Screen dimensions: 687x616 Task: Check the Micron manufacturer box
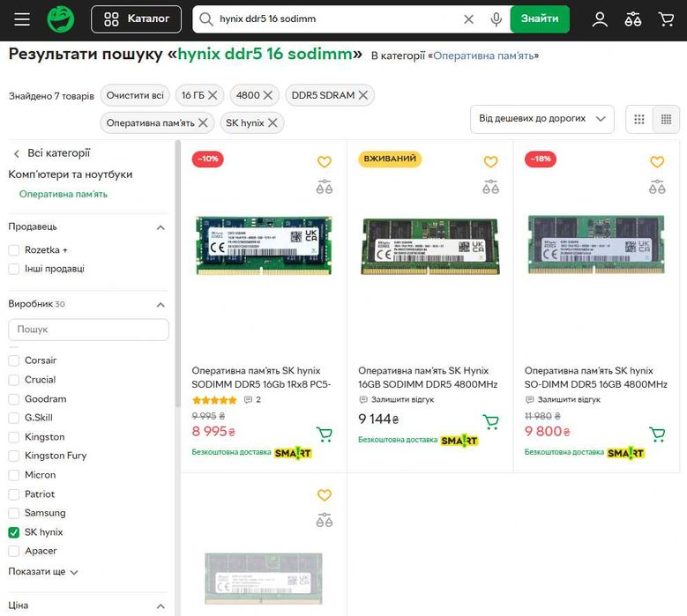click(14, 475)
